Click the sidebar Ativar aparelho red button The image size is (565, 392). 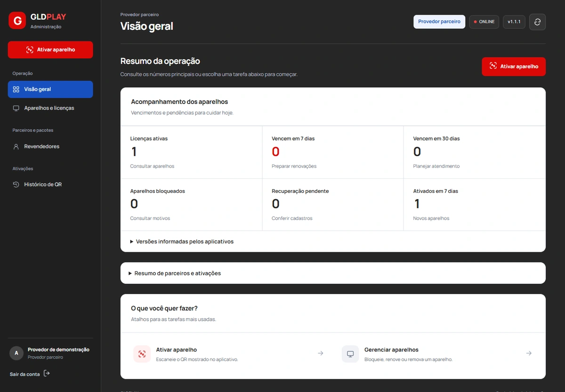tap(50, 50)
